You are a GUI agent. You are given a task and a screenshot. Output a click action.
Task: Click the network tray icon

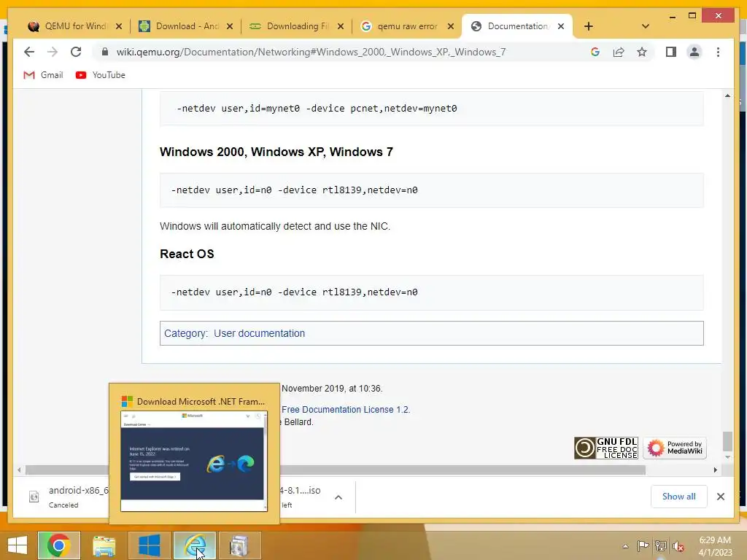point(661,546)
